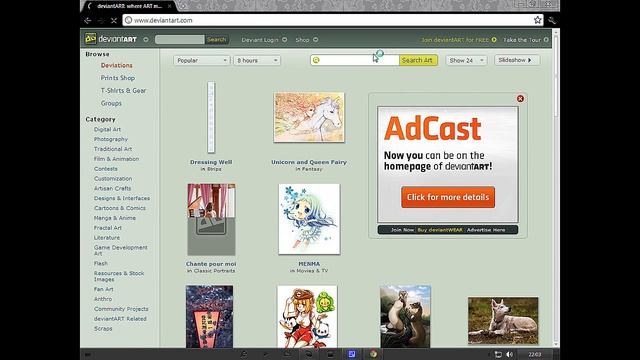Viewport: 640px width, 360px height.
Task: Open the Shop menu
Action: pyautogui.click(x=307, y=40)
